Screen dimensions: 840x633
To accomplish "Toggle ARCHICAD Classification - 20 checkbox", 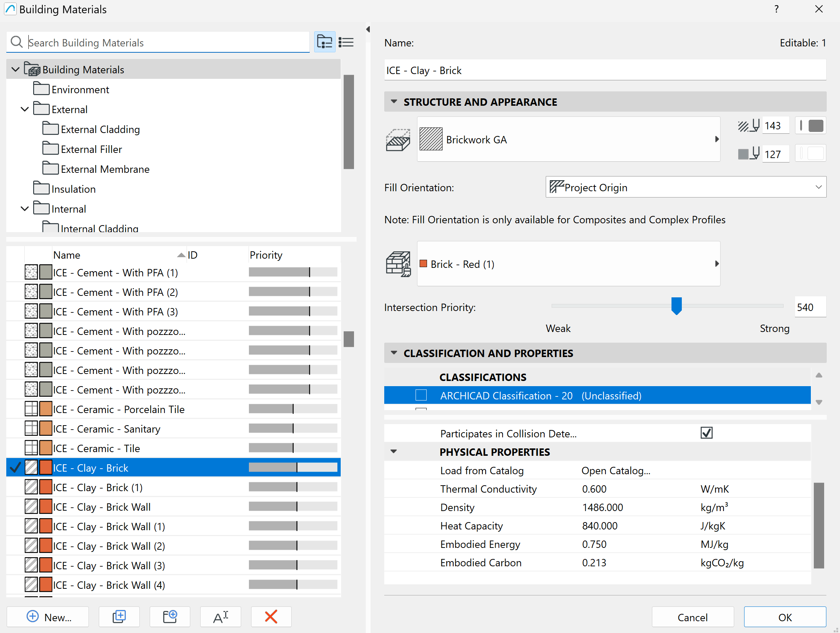I will tap(421, 395).
